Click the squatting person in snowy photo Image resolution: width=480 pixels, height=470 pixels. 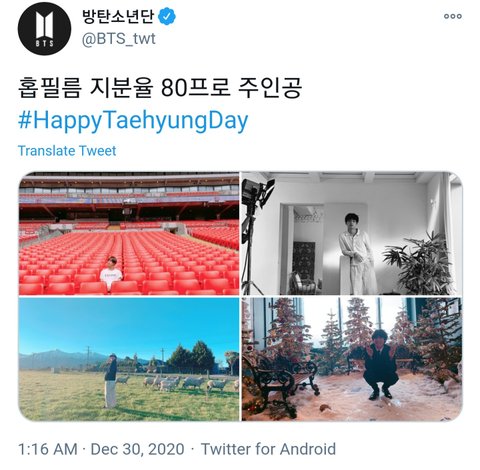coord(381,364)
